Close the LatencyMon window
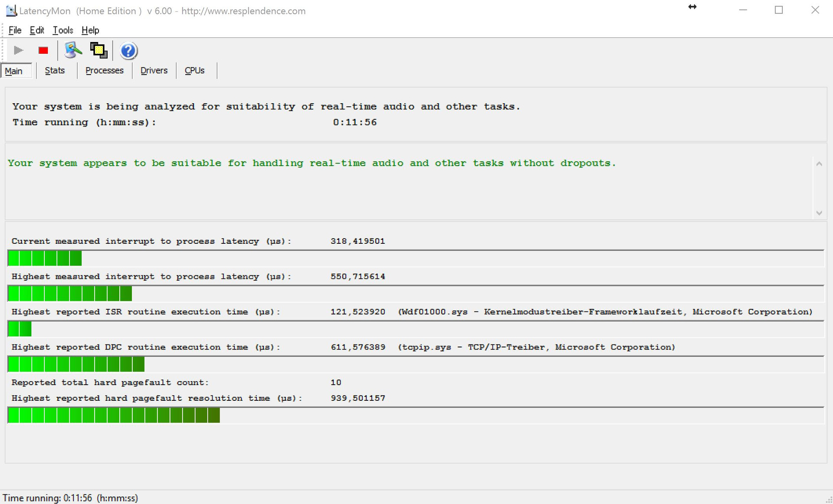The image size is (833, 504). 815,10
